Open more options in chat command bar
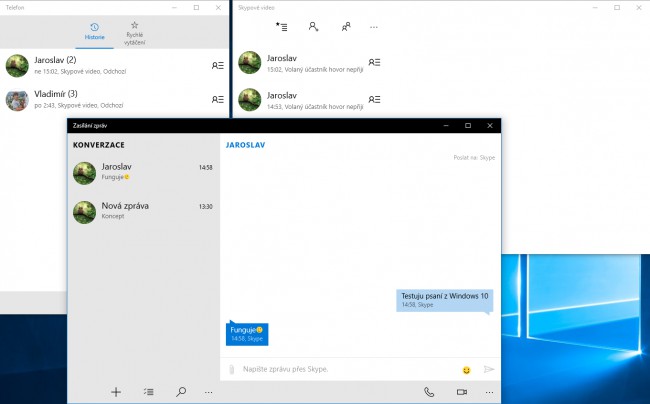Viewport: 650px width, 404px height. pos(489,392)
